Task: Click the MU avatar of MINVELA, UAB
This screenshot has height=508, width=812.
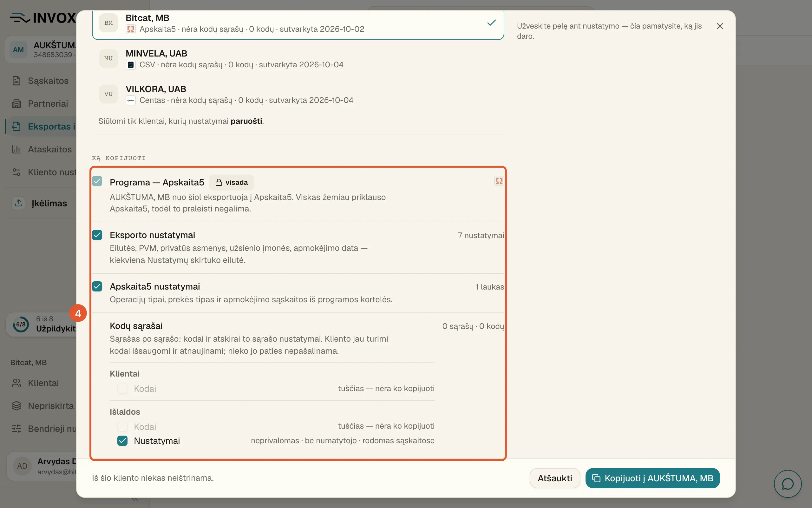Action: (x=108, y=58)
